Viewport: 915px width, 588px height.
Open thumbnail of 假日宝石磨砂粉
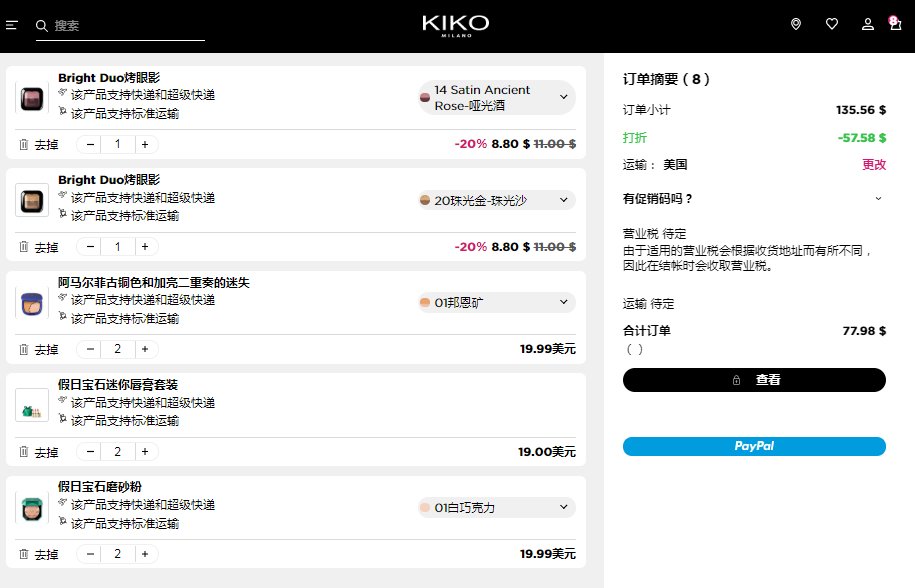32,508
